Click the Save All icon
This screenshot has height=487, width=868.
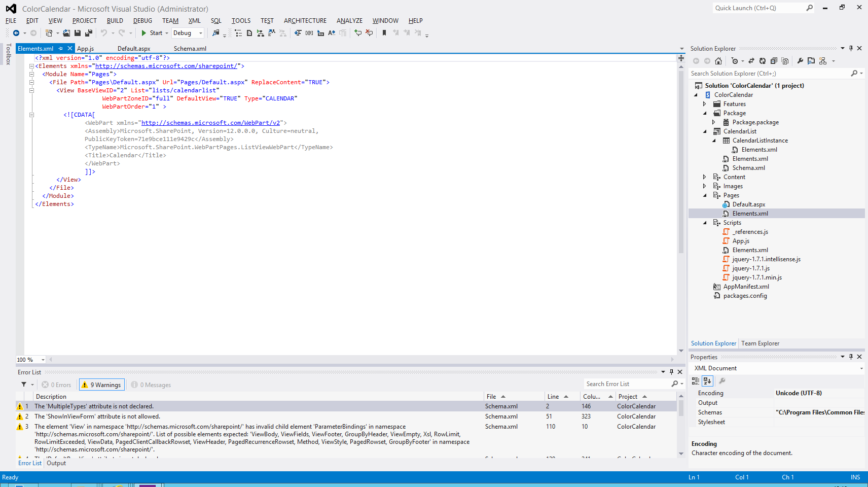[x=89, y=33]
